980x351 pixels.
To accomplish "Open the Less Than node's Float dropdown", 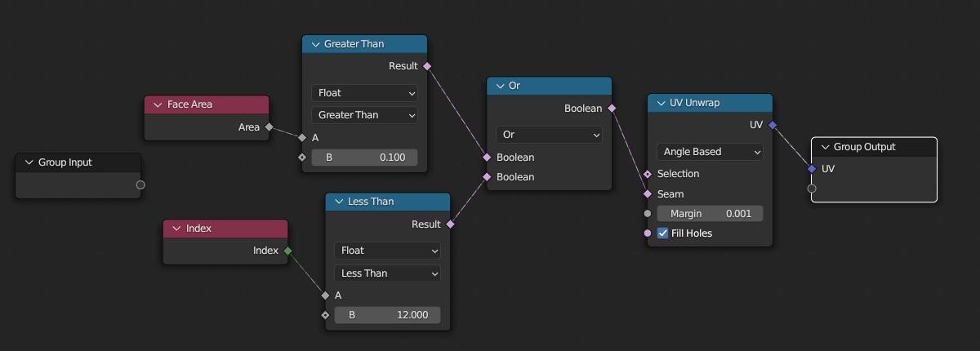I will [x=387, y=251].
